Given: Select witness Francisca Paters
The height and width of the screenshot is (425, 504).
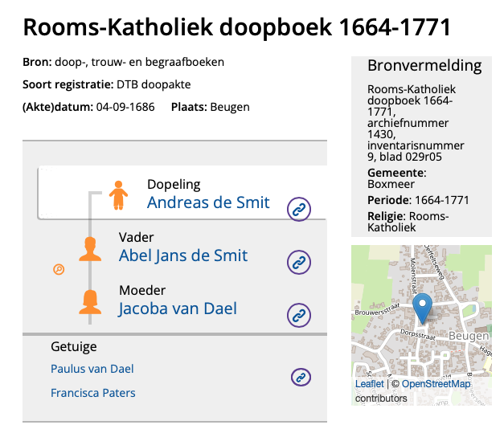Looking at the screenshot, I should click(92, 393).
